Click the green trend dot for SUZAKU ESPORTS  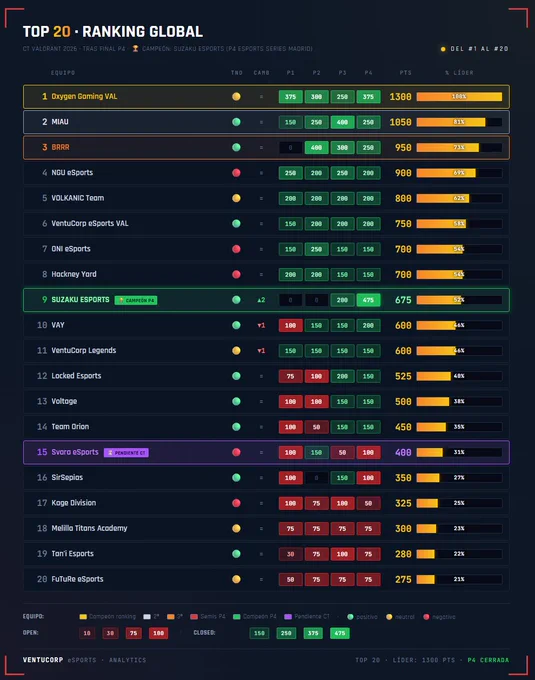tap(236, 300)
